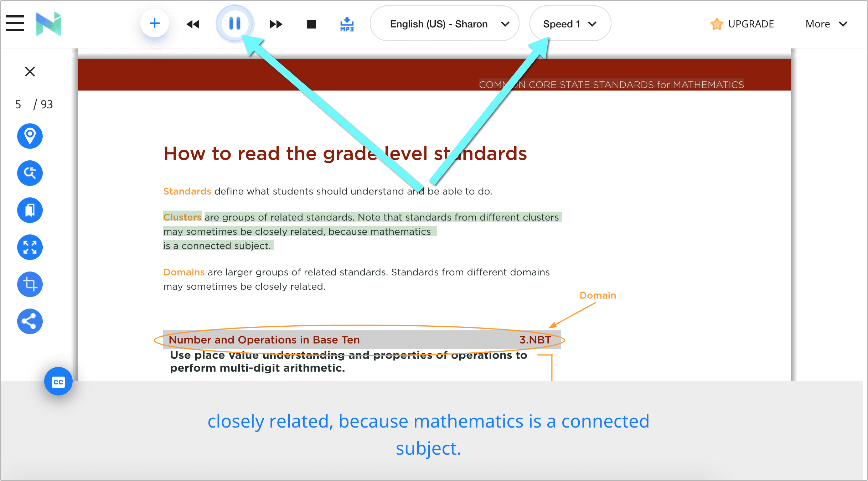The height and width of the screenshot is (481, 868).
Task: Click the add (+) button in toolbar
Action: pos(154,24)
